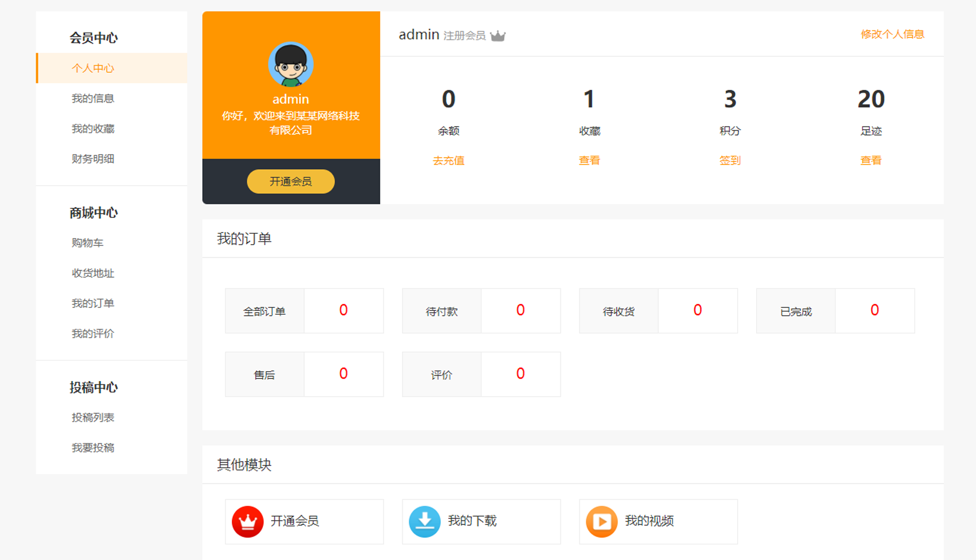This screenshot has height=560, width=976.
Task: Click the 足迹 count 20
Action: (871, 99)
